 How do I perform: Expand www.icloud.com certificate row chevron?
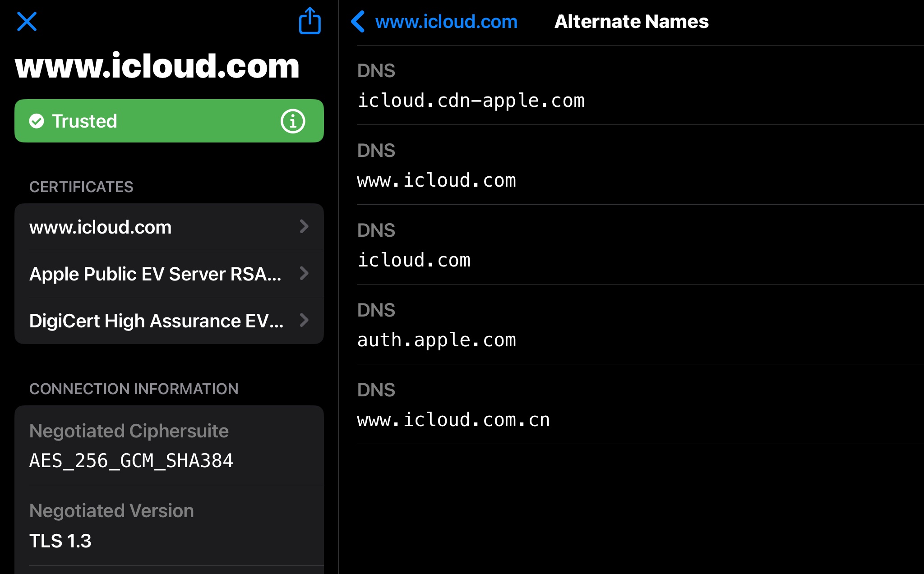(304, 226)
